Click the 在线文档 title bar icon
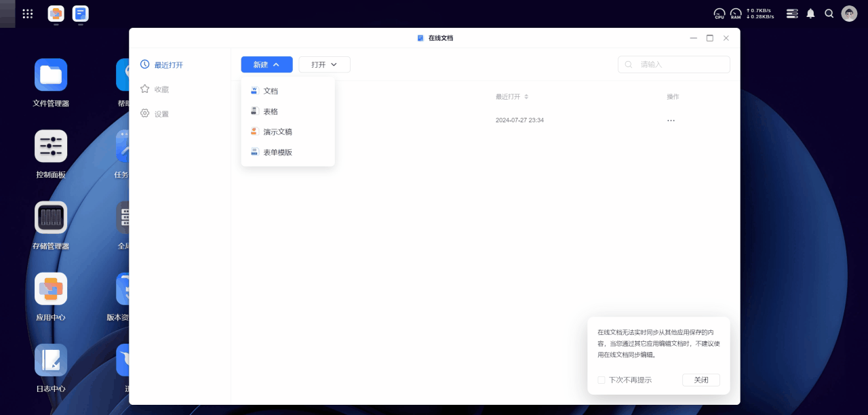The image size is (868, 415). (x=420, y=38)
